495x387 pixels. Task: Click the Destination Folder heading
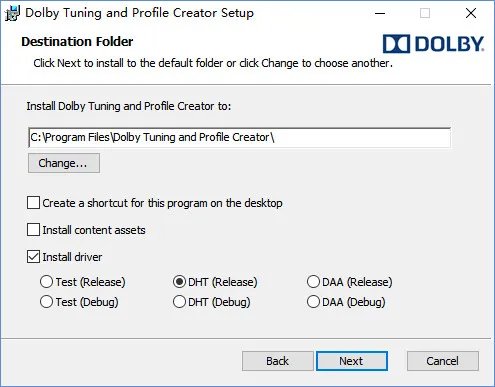77,42
